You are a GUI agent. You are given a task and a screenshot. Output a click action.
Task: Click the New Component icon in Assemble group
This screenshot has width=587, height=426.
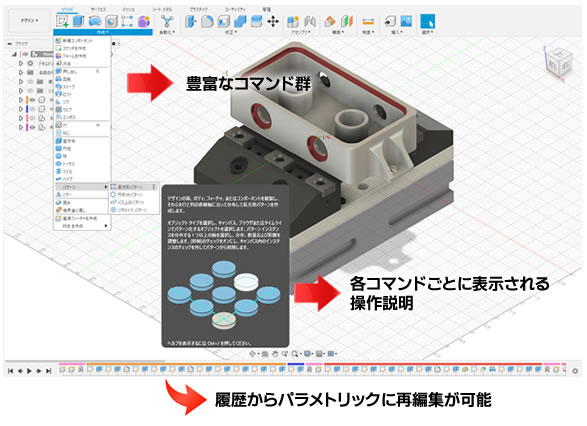(293, 21)
